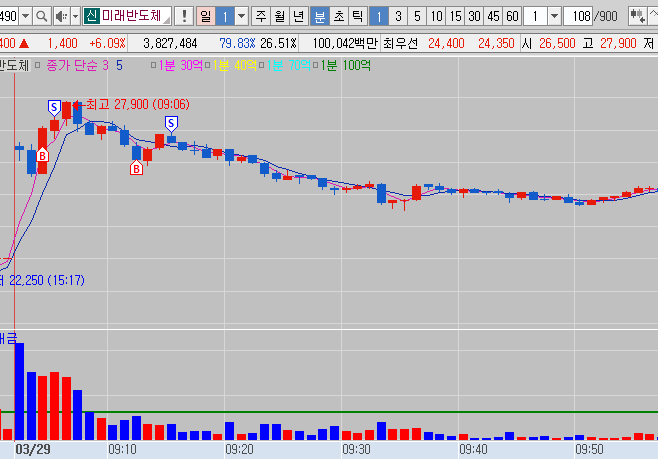Expand the dropdown beside the speaker icon
The width and height of the screenshot is (658, 460).
pyautogui.click(x=74, y=17)
